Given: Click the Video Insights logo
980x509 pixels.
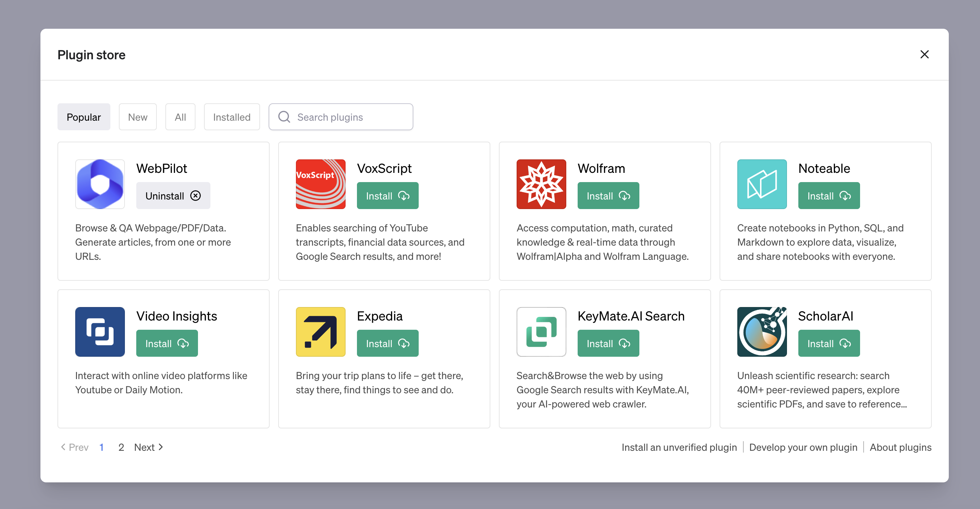Looking at the screenshot, I should 100,332.
